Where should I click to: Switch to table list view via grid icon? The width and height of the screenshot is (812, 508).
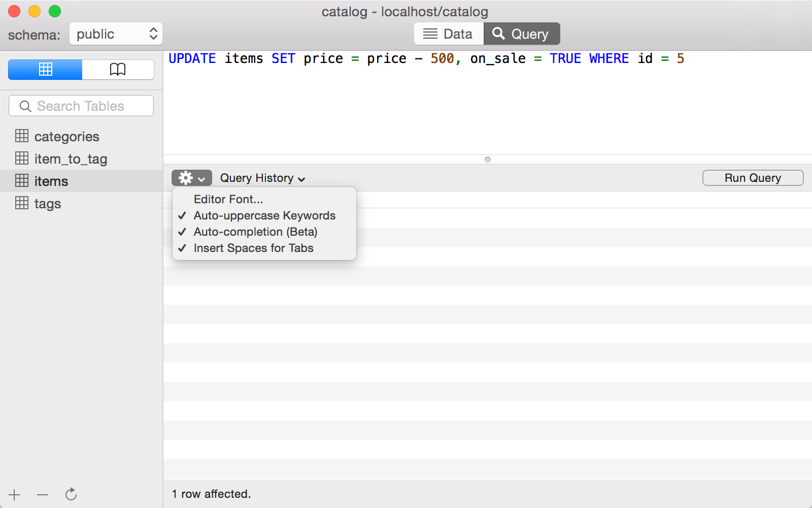pyautogui.click(x=45, y=70)
